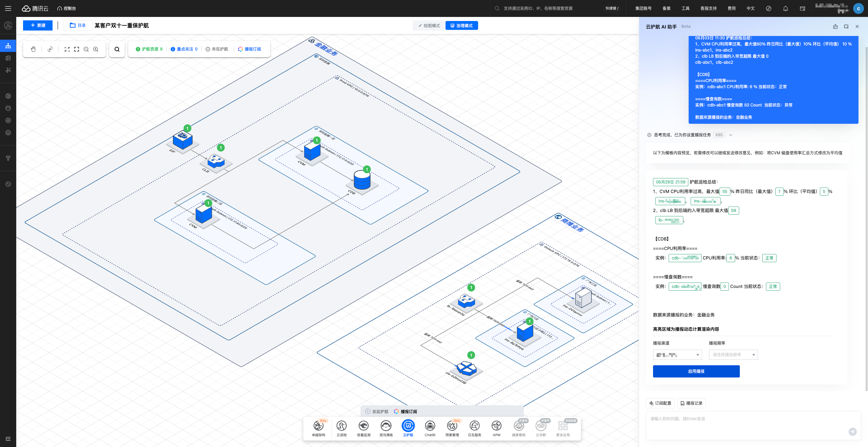Open the 播报渠道 dropdown

677,355
